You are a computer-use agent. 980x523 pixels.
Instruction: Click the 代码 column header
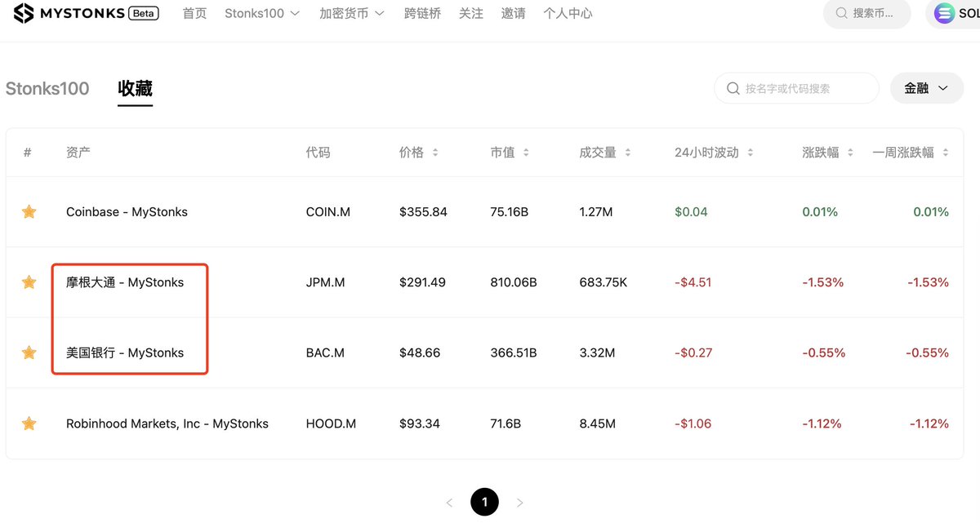(x=318, y=153)
